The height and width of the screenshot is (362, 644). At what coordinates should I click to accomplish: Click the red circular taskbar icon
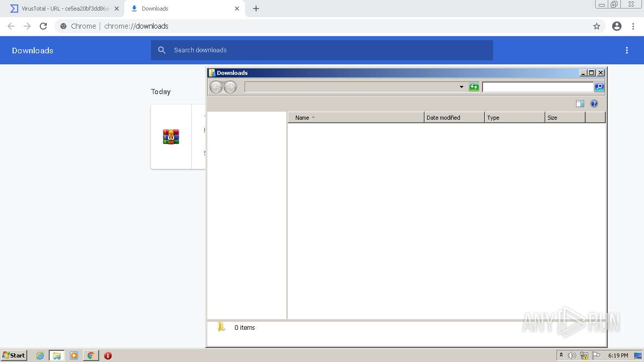tap(108, 355)
